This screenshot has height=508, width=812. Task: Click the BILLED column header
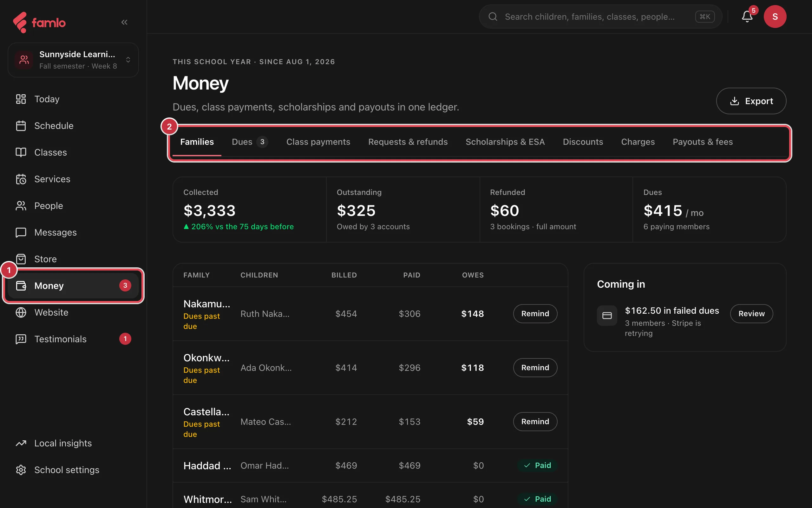coord(344,275)
